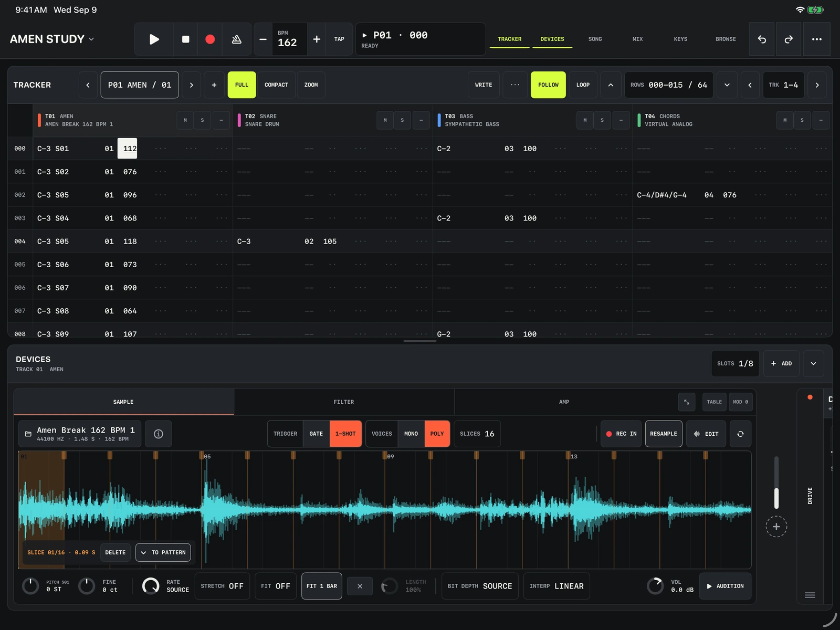
Task: Select the COMPACT tracker view
Action: (276, 85)
